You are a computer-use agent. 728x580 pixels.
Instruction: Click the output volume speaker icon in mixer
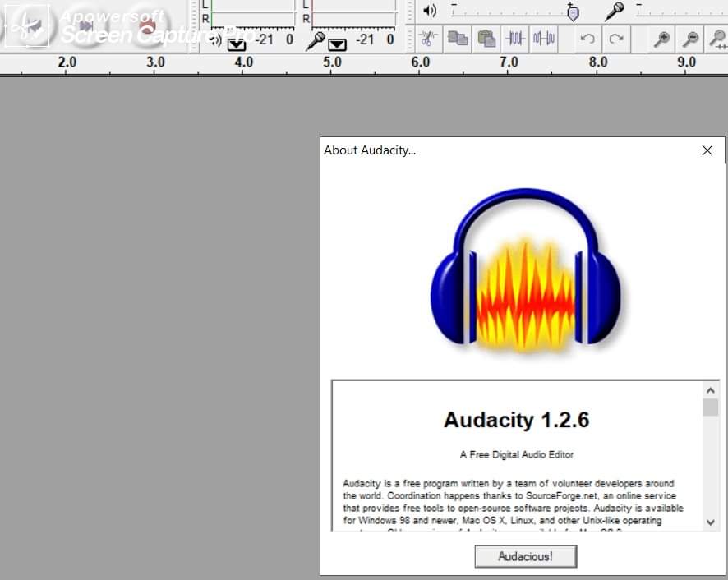(x=430, y=11)
